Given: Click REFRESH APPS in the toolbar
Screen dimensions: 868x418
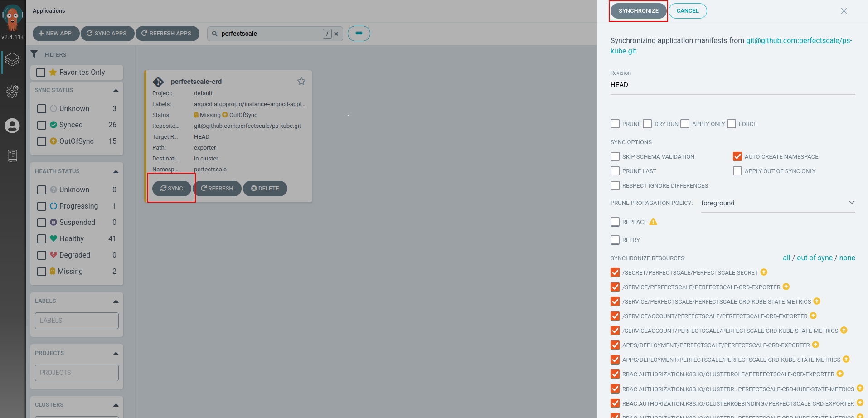Looking at the screenshot, I should 167,33.
